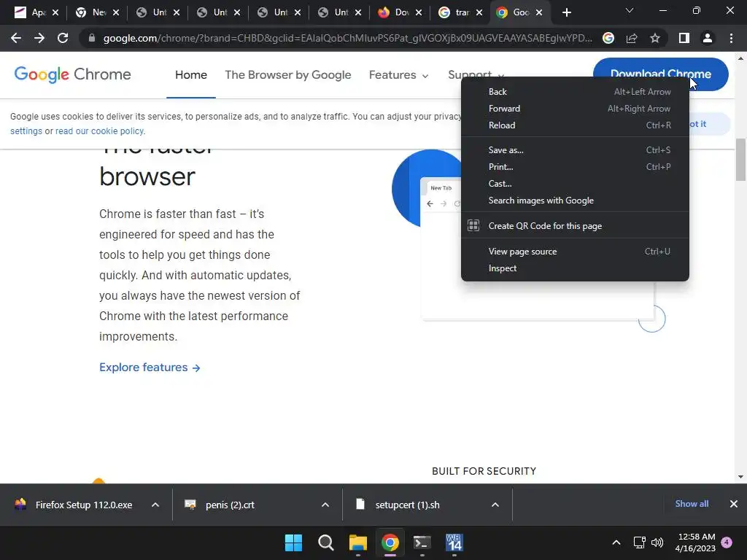
Task: Open the cookie settings link
Action: point(26,131)
